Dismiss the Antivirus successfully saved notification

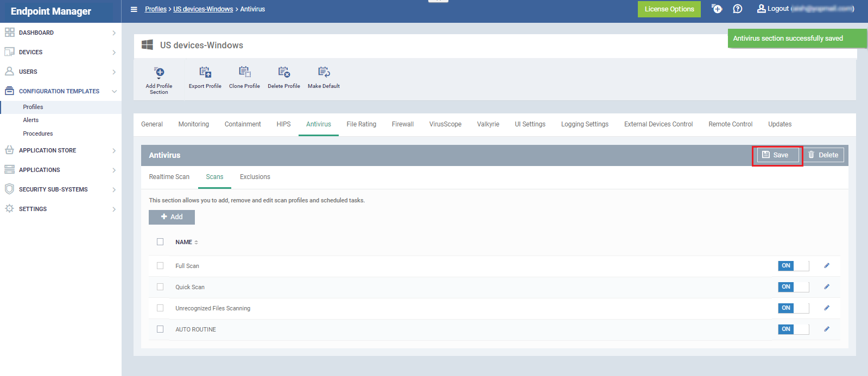point(797,39)
